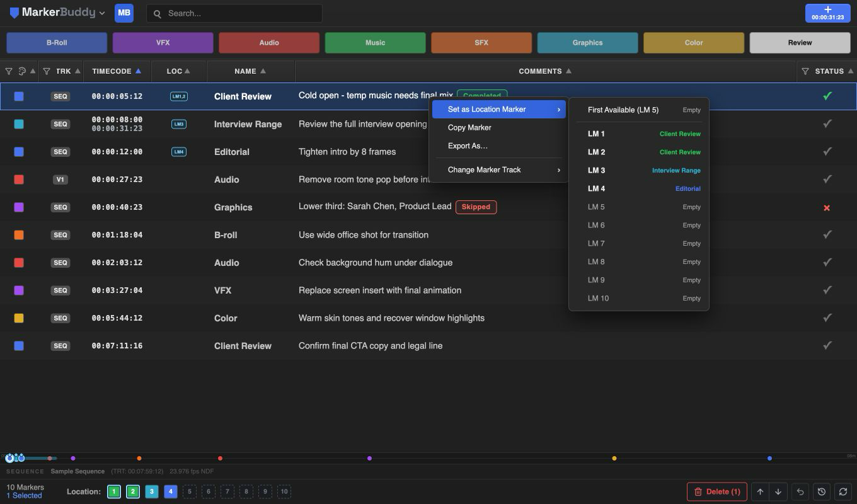Toggle the status checkmark for Interview Range row
This screenshot has height=504, width=857.
click(827, 123)
